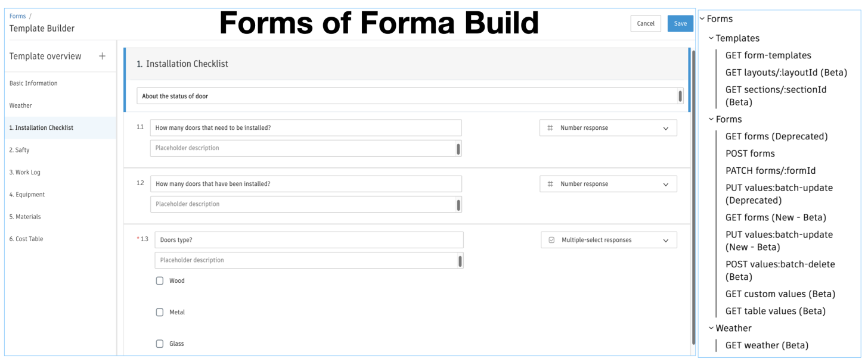Image resolution: width=868 pixels, height=362 pixels.
Task: Select the 2. Safty section
Action: pyautogui.click(x=20, y=150)
